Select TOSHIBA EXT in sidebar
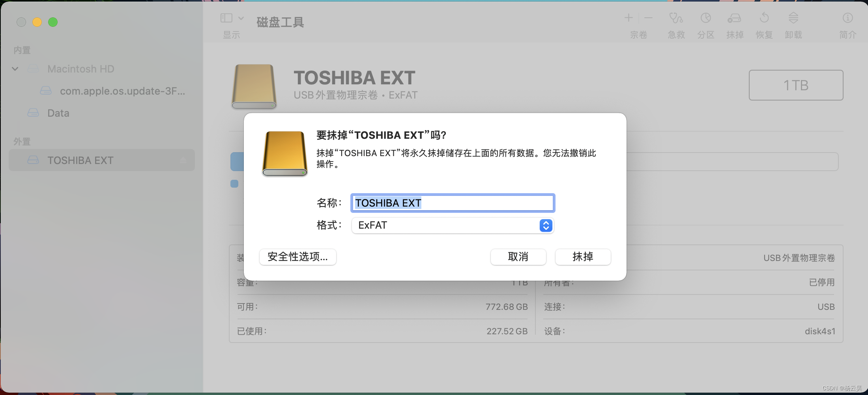Screen dimensions: 868x395 pos(102,160)
